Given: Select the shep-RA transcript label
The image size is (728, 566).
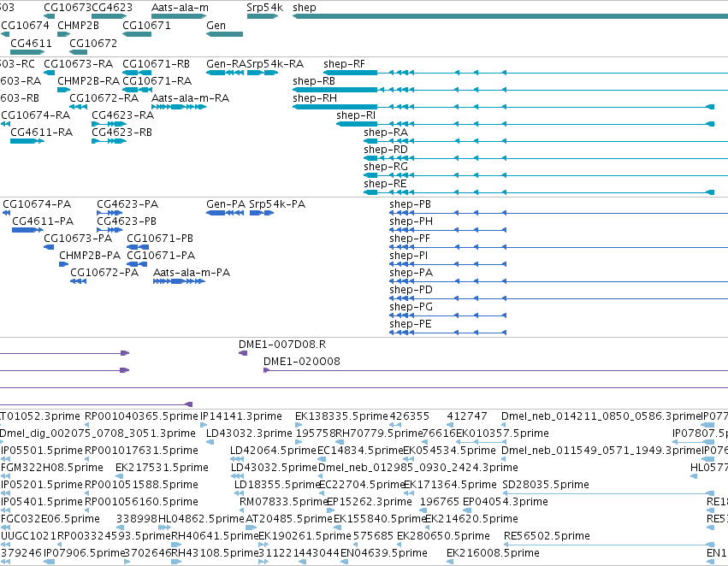Looking at the screenshot, I should pyautogui.click(x=386, y=133).
